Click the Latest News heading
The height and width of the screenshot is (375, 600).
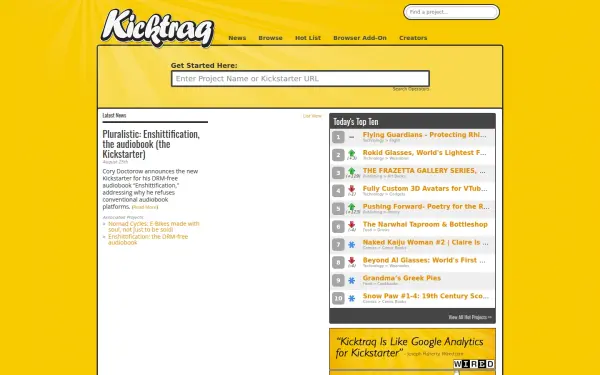[114, 115]
